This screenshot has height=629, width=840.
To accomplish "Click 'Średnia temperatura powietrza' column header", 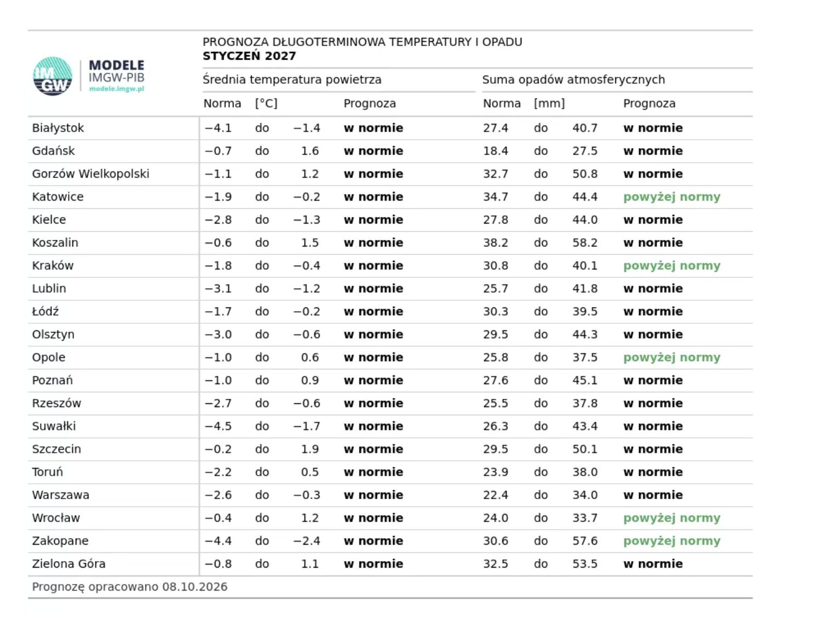I will point(292,79).
